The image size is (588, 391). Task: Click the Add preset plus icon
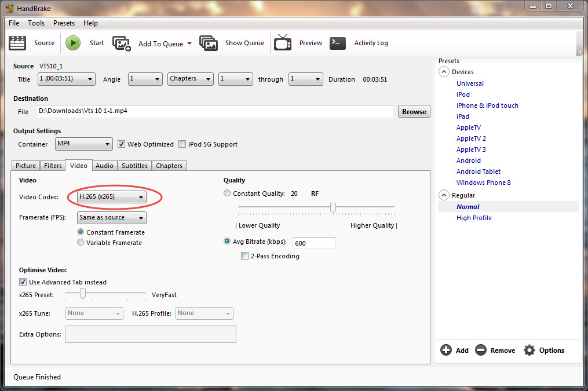click(446, 350)
